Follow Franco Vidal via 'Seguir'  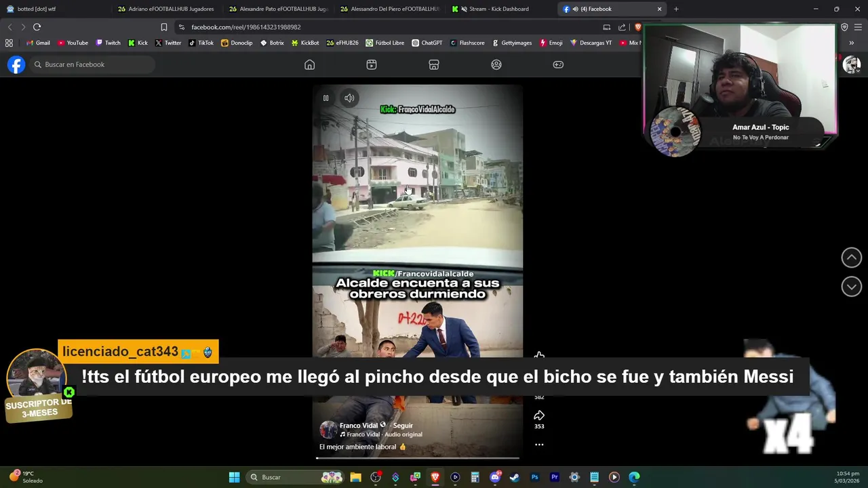pos(403,426)
